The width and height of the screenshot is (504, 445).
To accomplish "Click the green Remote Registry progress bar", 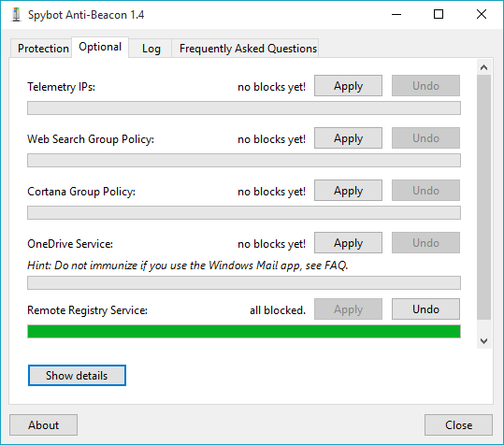I will (244, 331).
